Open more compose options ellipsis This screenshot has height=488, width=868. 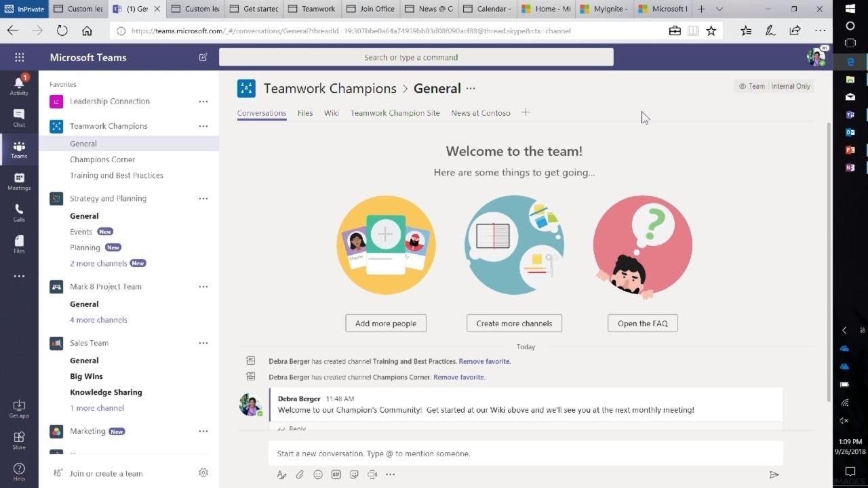point(390,474)
